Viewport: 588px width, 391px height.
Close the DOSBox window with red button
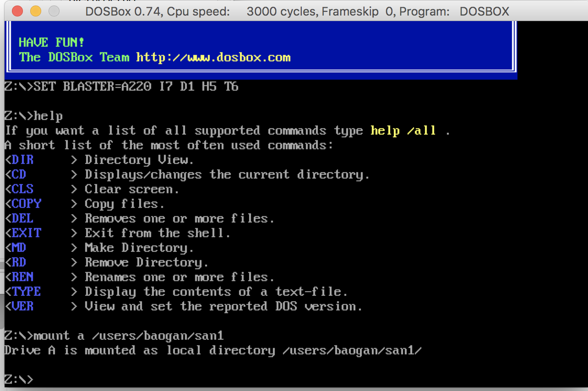(16, 11)
